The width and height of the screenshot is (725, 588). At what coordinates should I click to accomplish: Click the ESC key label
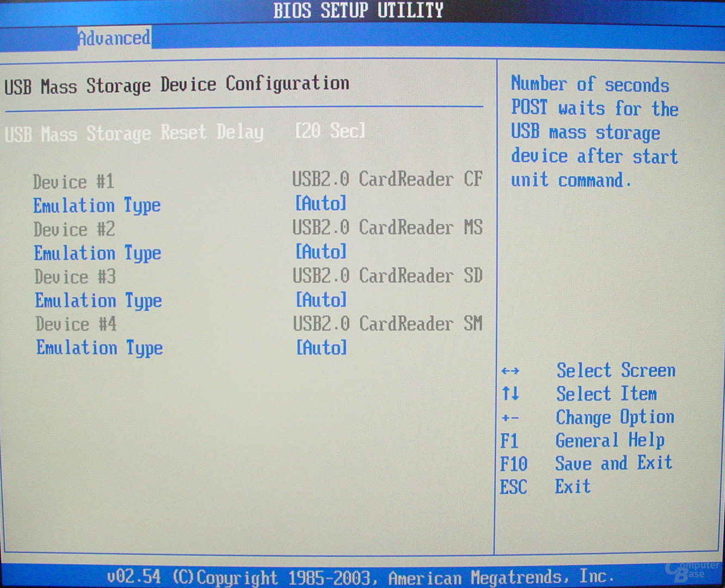coord(513,487)
